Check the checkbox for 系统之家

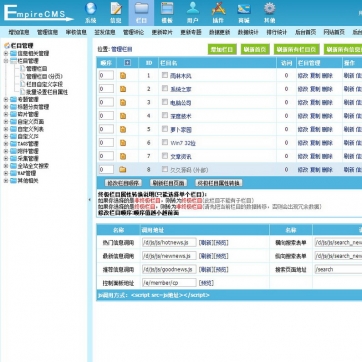165,88
